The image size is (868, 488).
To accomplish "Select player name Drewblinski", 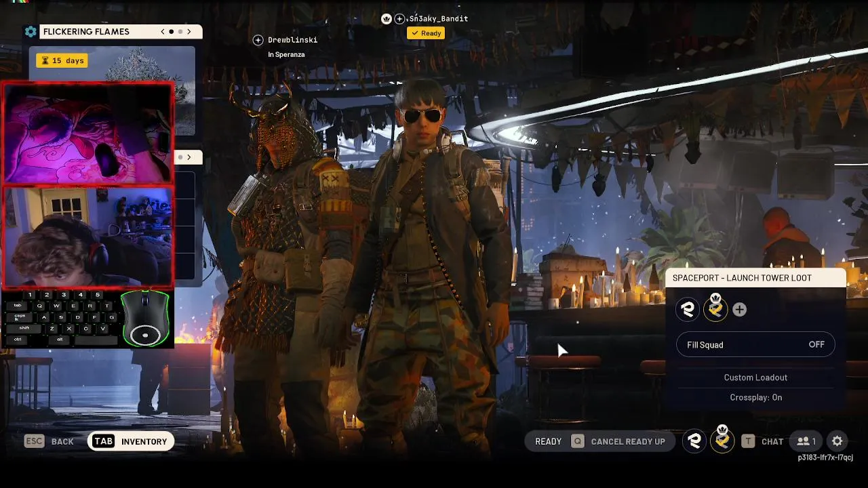I will (292, 40).
